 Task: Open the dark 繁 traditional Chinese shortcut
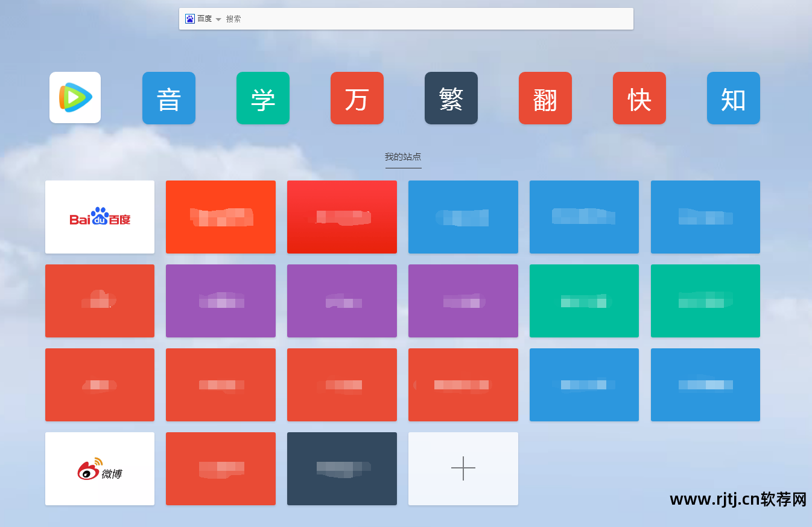(x=451, y=98)
